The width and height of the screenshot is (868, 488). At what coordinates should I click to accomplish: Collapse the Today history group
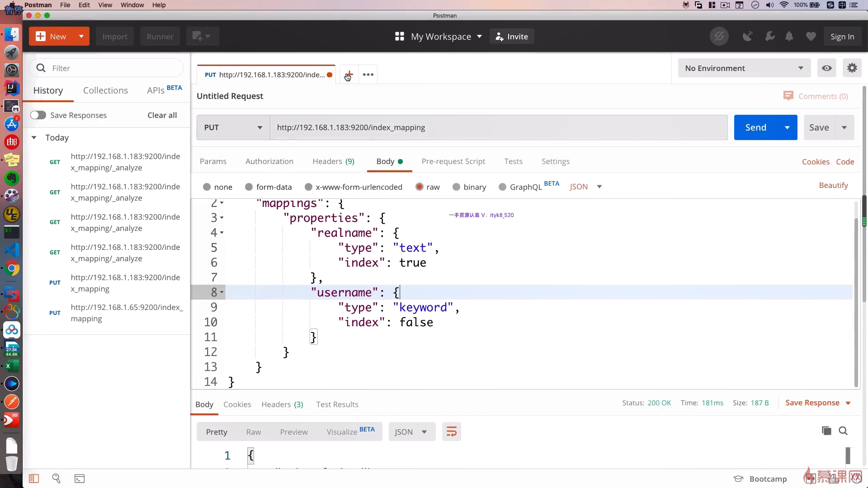coord(34,138)
